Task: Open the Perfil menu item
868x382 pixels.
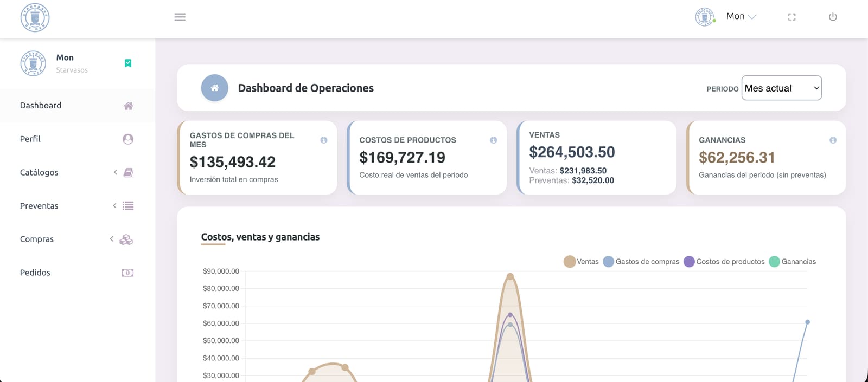Action: pos(78,139)
